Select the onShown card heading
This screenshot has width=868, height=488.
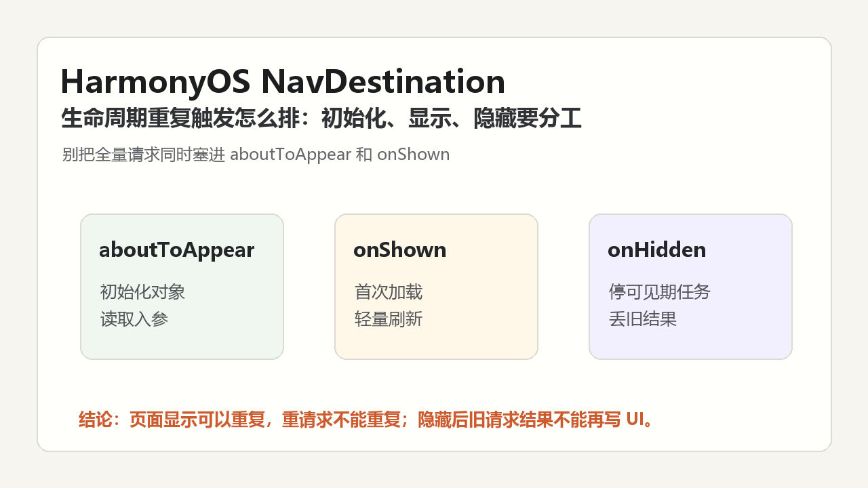pos(399,249)
